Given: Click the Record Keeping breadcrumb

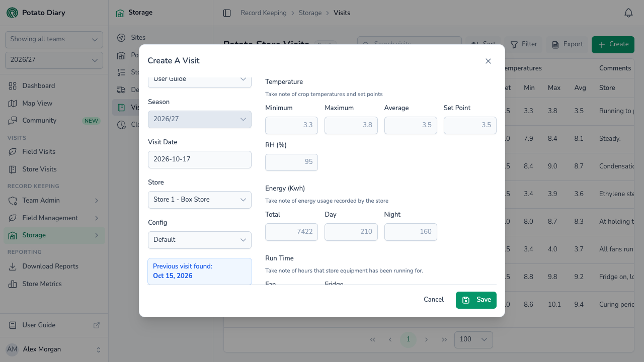Looking at the screenshot, I should (264, 13).
